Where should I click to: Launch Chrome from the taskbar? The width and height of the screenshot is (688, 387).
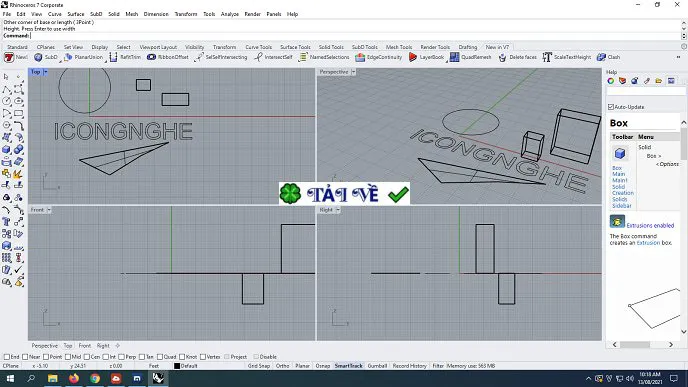coord(95,378)
